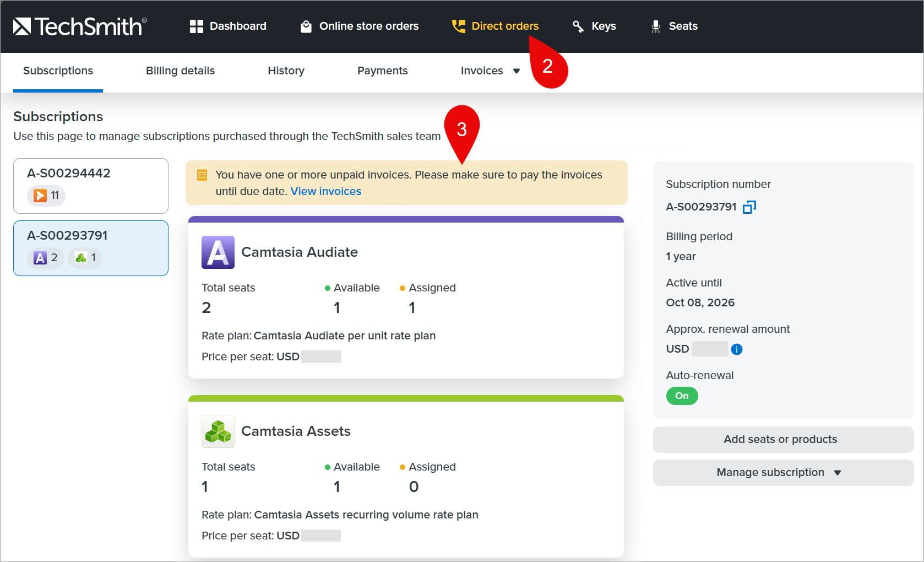Click the Camtasia icon in A-S00294442 card
This screenshot has width=924, height=562.
click(x=40, y=196)
